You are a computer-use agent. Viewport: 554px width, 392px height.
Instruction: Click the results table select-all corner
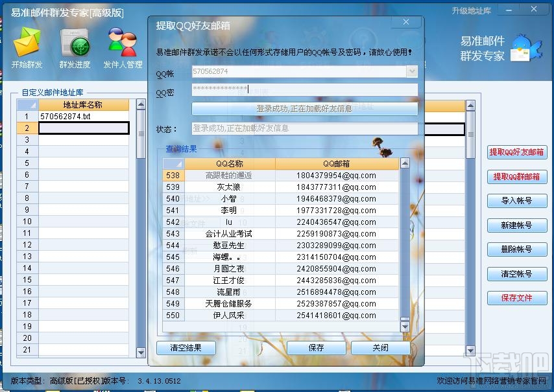pos(173,164)
